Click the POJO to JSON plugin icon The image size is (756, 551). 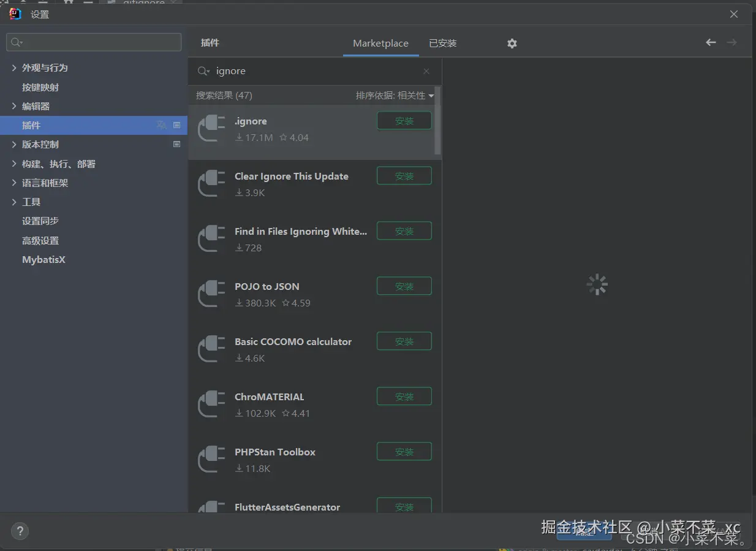[212, 294]
